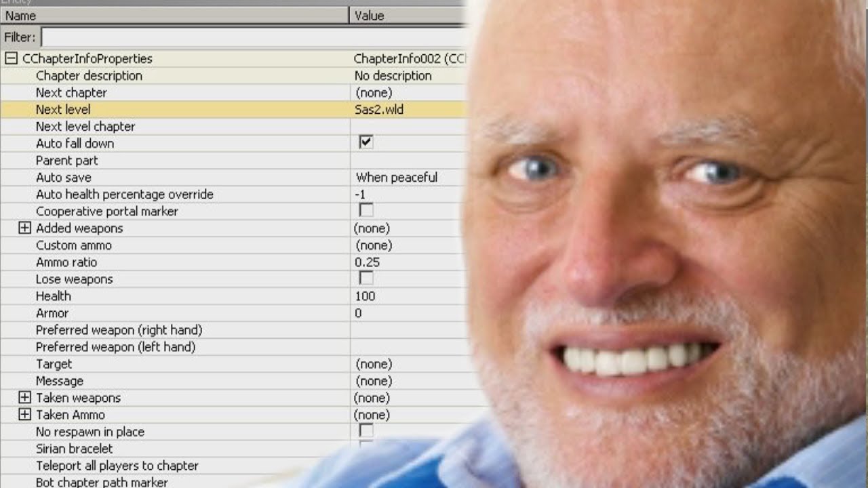Collapse the CChapterInfoProperties group
Image resolution: width=868 pixels, height=488 pixels.
point(11,59)
